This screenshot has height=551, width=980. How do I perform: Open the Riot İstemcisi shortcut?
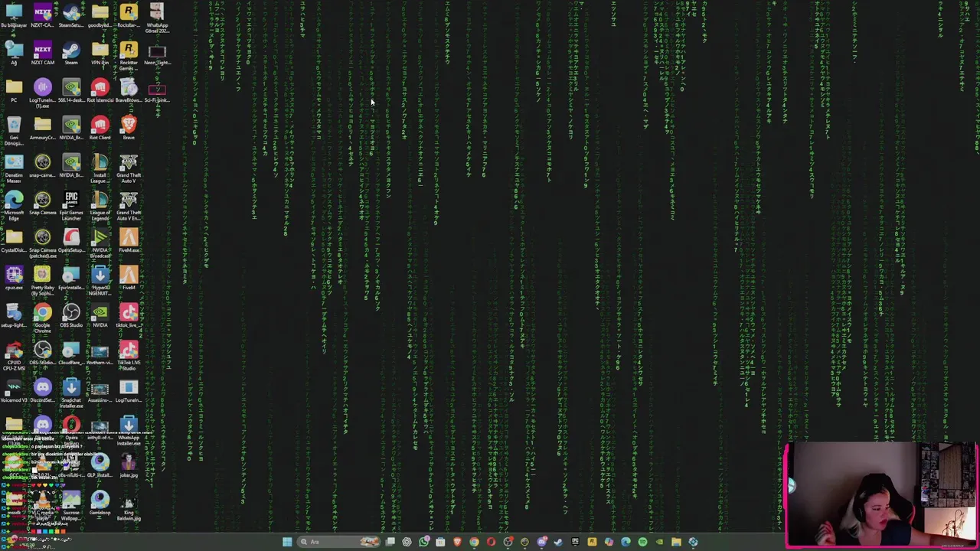[x=100, y=91]
